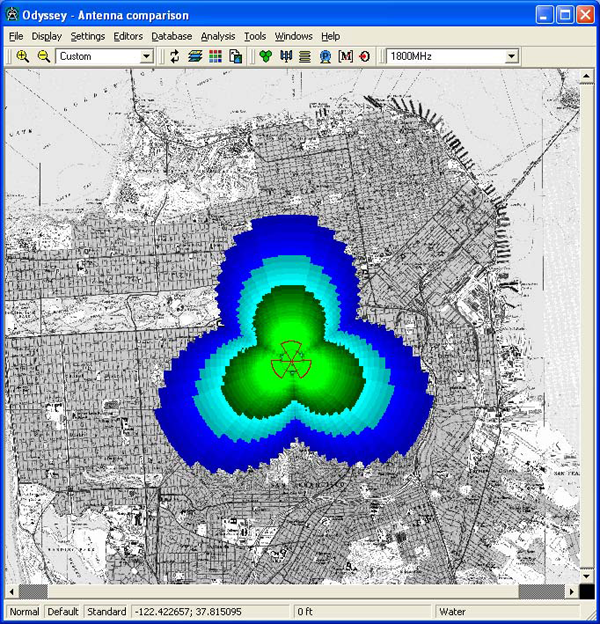Open the Editors menu
Viewport: 600px width, 624px height.
tap(128, 36)
